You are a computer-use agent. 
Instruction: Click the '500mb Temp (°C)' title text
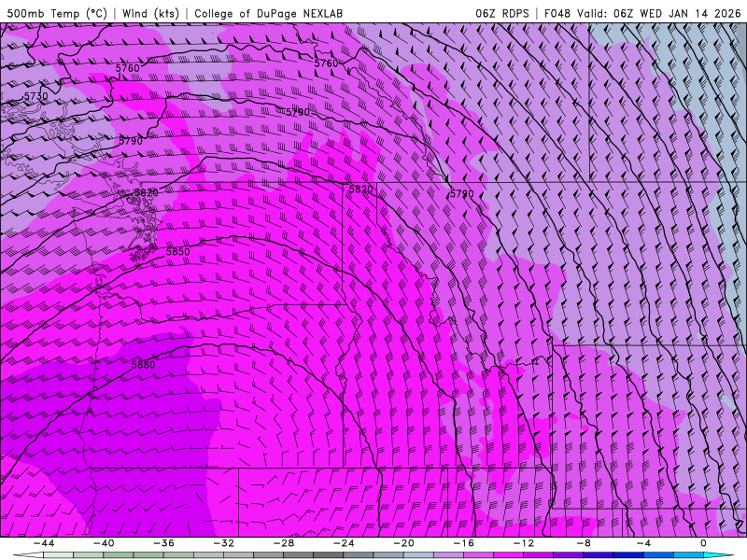[x=57, y=13]
